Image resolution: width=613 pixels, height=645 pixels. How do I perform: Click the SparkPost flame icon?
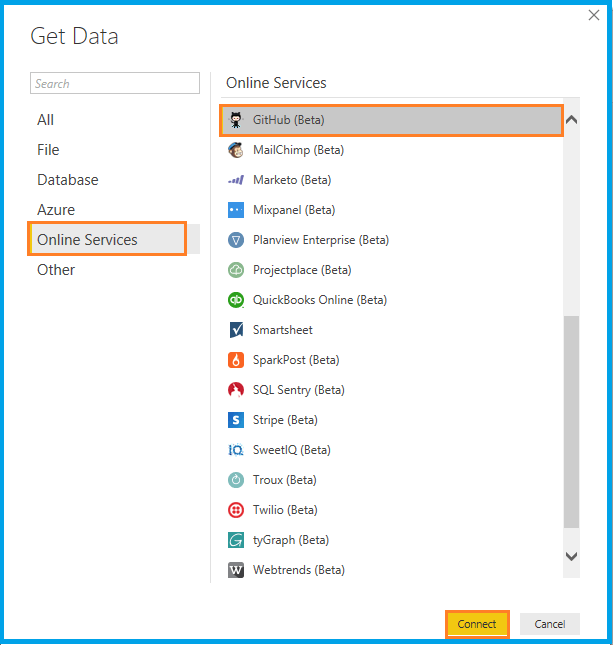click(x=236, y=360)
